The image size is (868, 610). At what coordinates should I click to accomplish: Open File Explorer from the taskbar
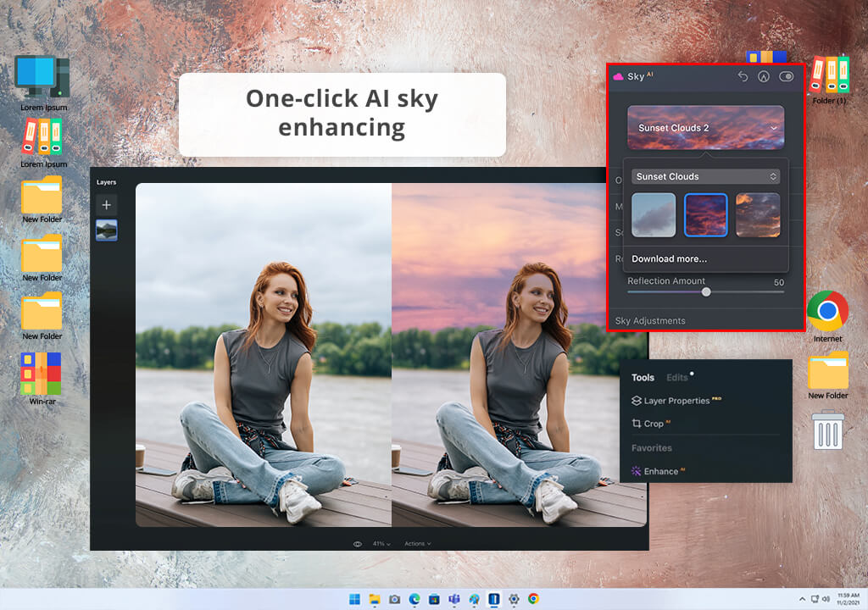pos(375,599)
